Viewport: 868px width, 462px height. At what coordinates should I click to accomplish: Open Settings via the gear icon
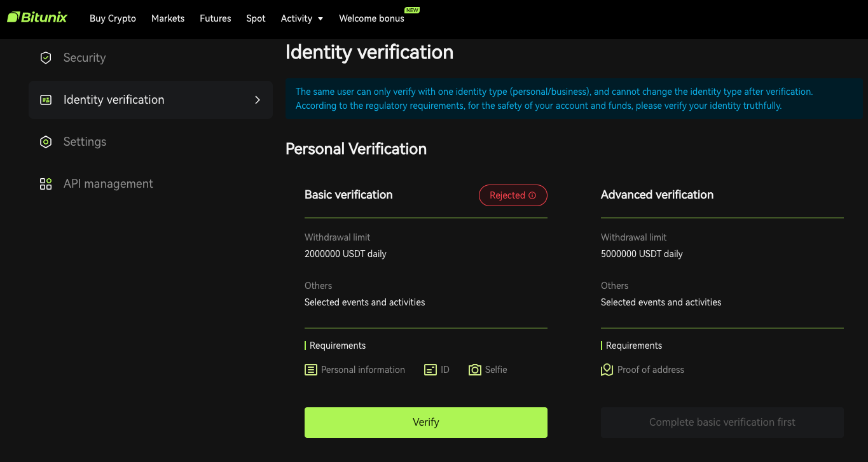pos(45,141)
